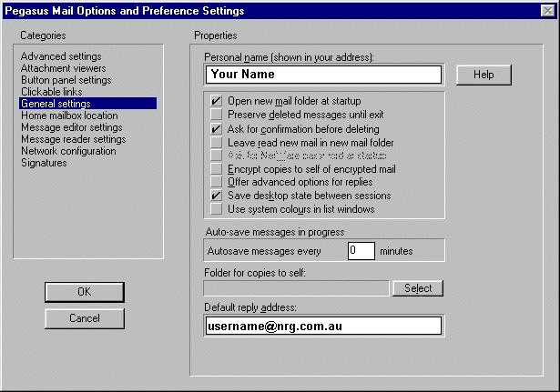Toggle Ask for confirmation before deleting
This screenshot has height=392, width=560.
pyautogui.click(x=216, y=128)
